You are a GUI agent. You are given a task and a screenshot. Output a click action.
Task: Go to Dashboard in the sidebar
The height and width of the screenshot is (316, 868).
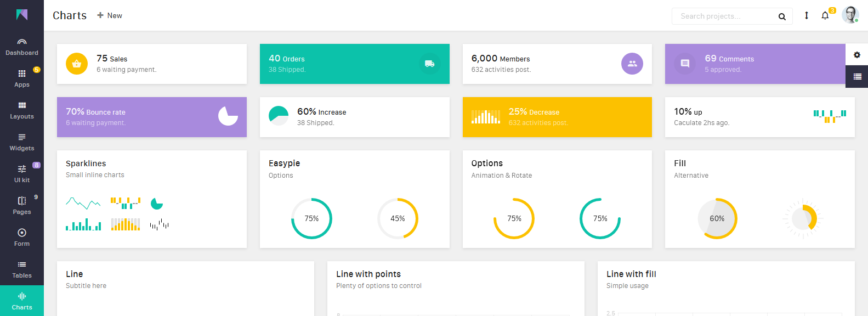click(22, 47)
